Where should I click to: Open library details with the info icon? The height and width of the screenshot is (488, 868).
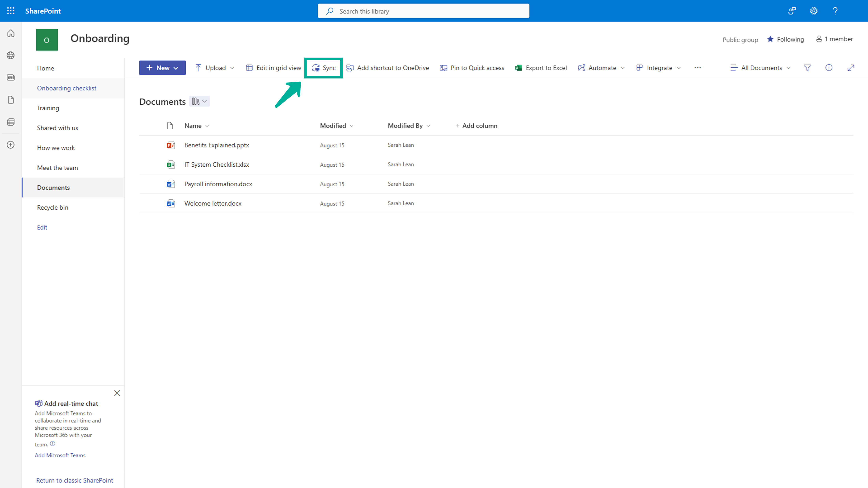[829, 68]
